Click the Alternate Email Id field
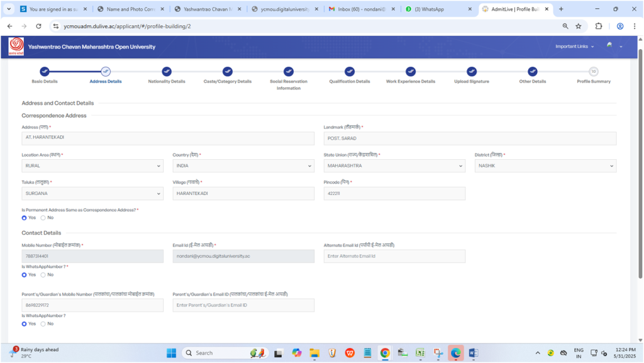The height and width of the screenshot is (363, 644). click(394, 256)
